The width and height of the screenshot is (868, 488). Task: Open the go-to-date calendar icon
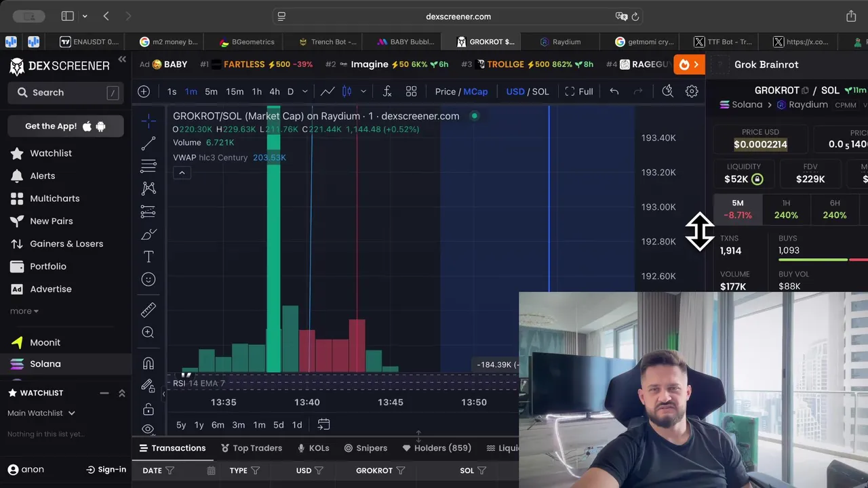(323, 425)
